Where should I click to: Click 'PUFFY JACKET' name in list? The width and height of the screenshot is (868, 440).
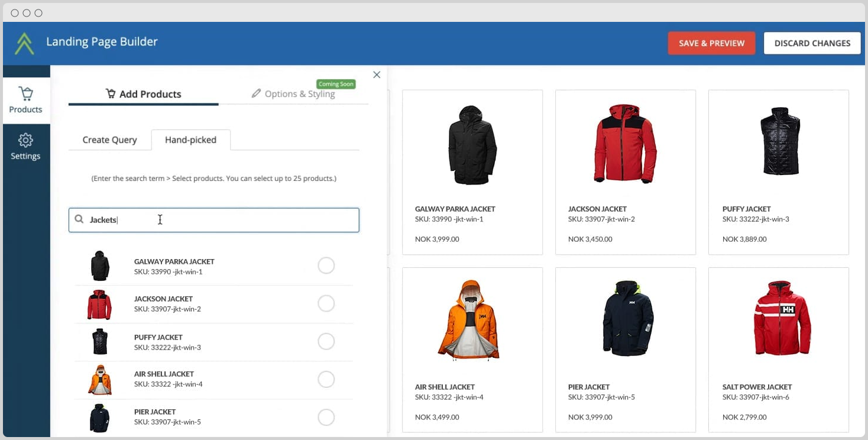click(x=158, y=337)
